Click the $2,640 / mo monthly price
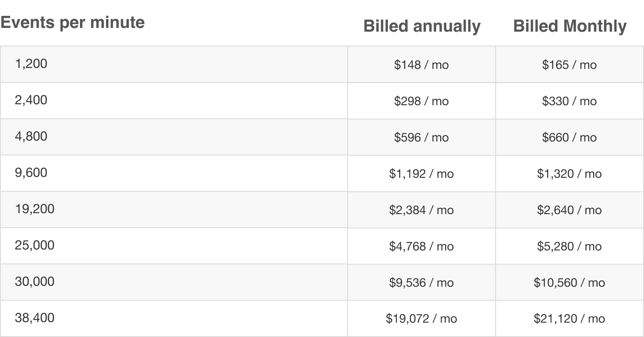This screenshot has height=337, width=644. (x=570, y=210)
